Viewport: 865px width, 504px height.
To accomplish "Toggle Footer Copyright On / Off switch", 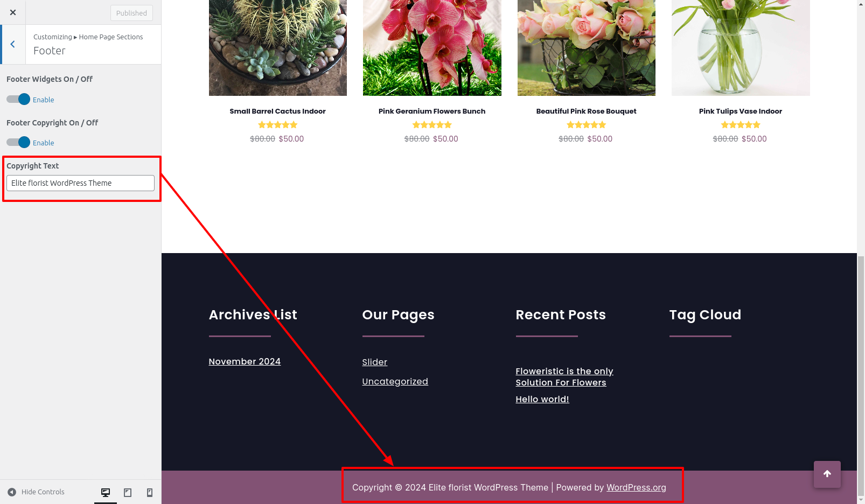I will [x=18, y=142].
